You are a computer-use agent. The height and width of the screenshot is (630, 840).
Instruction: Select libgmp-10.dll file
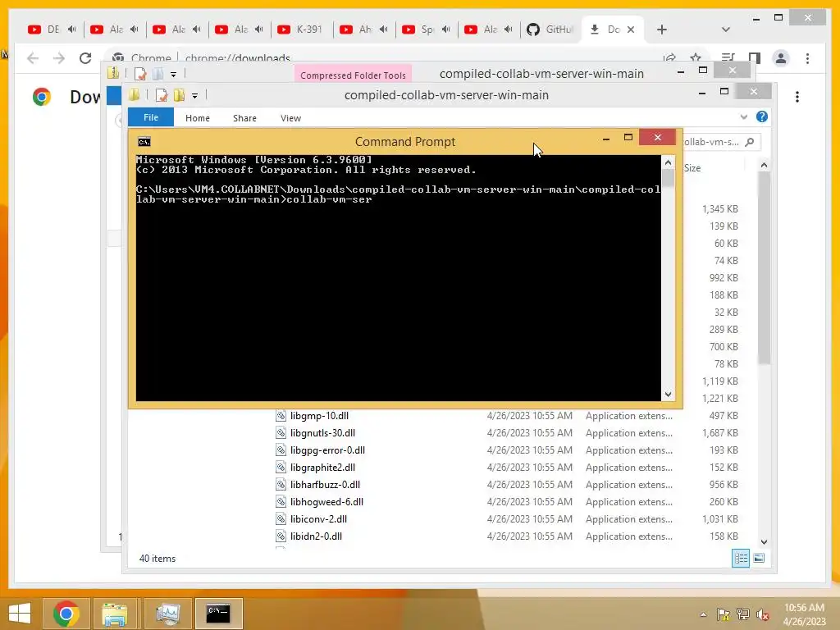(x=319, y=416)
